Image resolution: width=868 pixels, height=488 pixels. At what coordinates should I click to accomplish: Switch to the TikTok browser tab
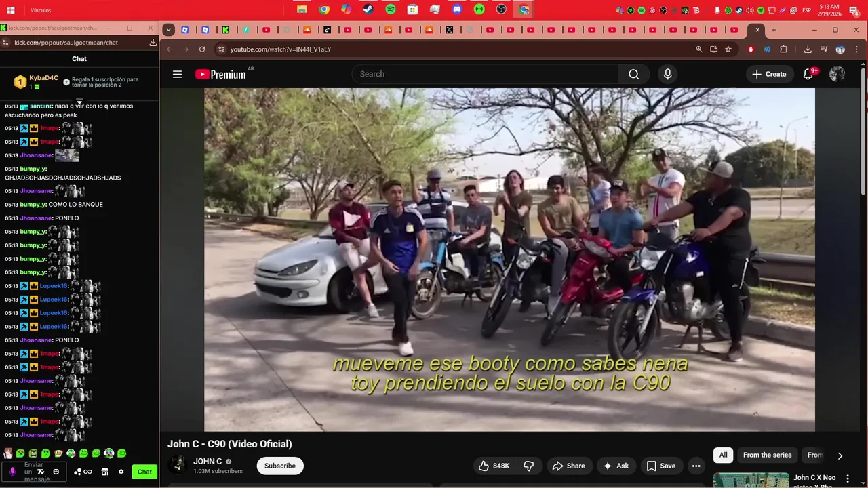tap(327, 30)
